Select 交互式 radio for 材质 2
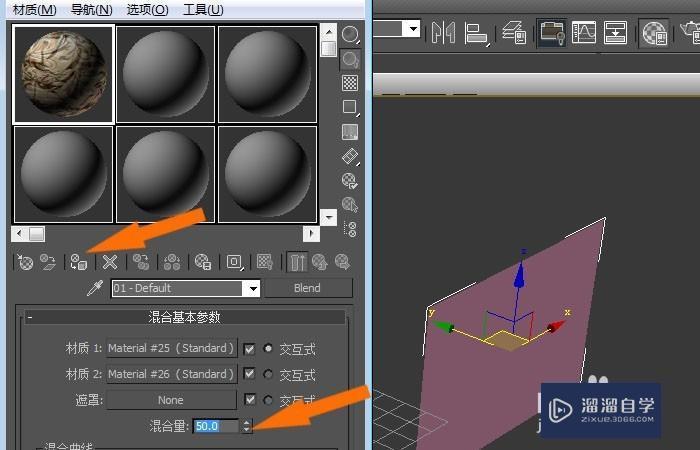This screenshot has width=700, height=450. [268, 374]
